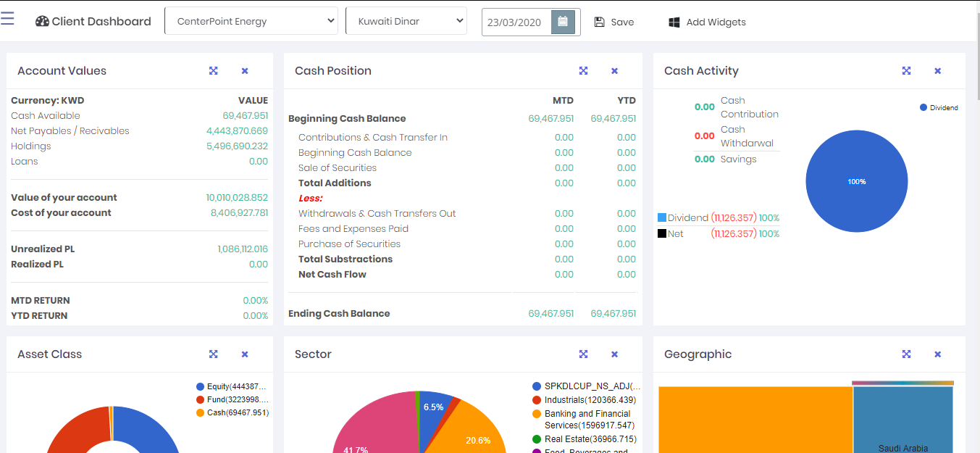Click the Loans row in Account Values
The width and height of the screenshot is (980, 453).
[x=139, y=162]
